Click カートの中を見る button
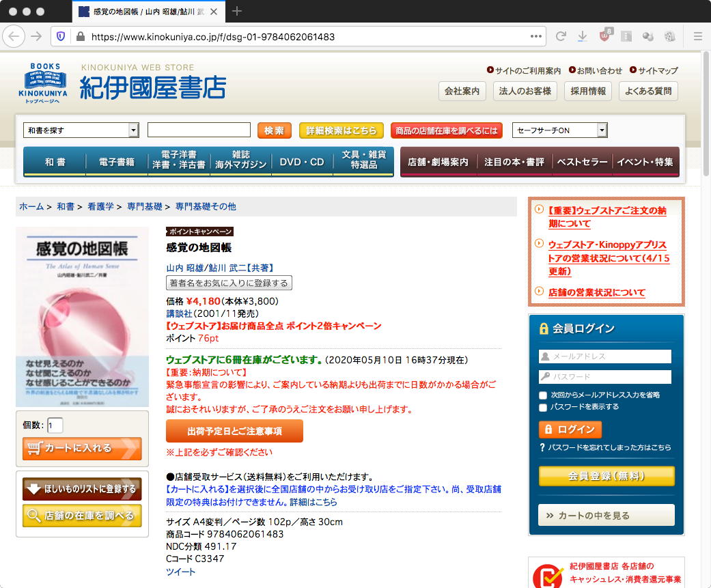The width and height of the screenshot is (711, 588). click(x=607, y=516)
